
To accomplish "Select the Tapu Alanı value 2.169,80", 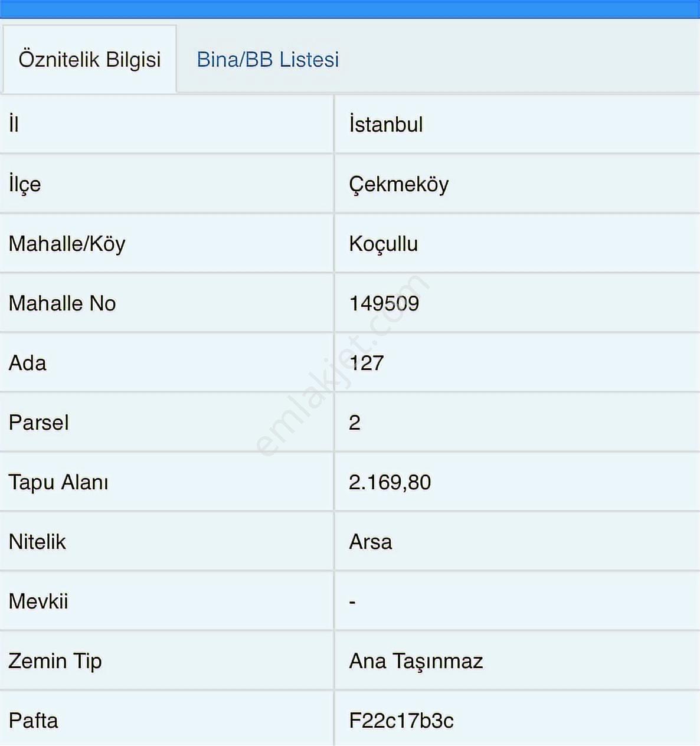I will [x=390, y=482].
